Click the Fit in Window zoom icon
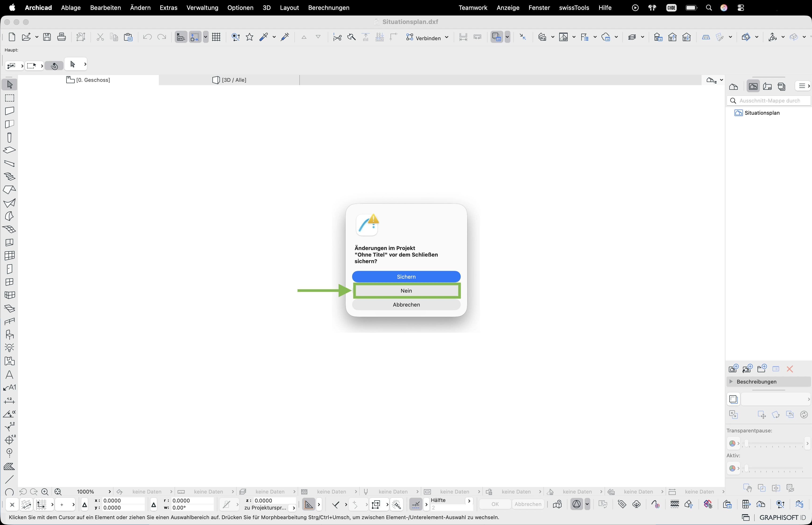 point(58,492)
